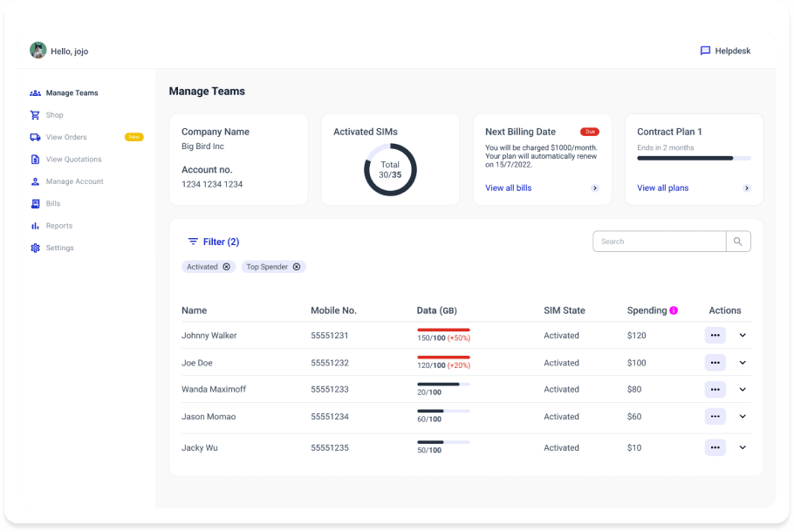Click the jojo profile avatar
Screen dimensions: 794x532
point(38,51)
